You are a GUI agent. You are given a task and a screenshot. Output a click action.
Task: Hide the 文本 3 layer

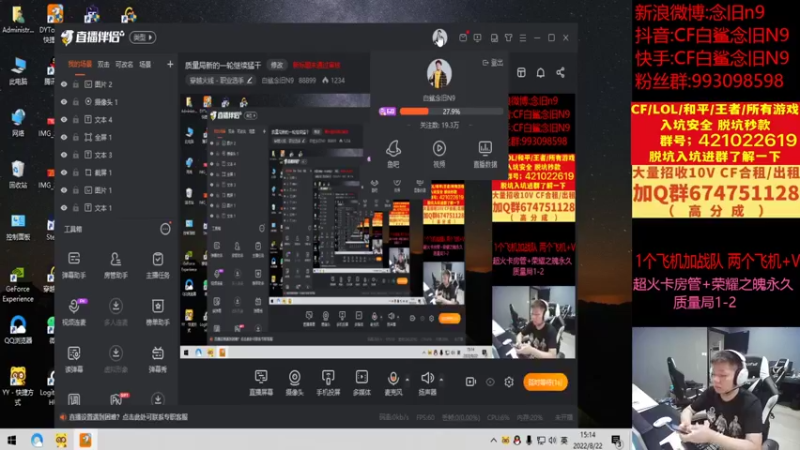coord(64,155)
